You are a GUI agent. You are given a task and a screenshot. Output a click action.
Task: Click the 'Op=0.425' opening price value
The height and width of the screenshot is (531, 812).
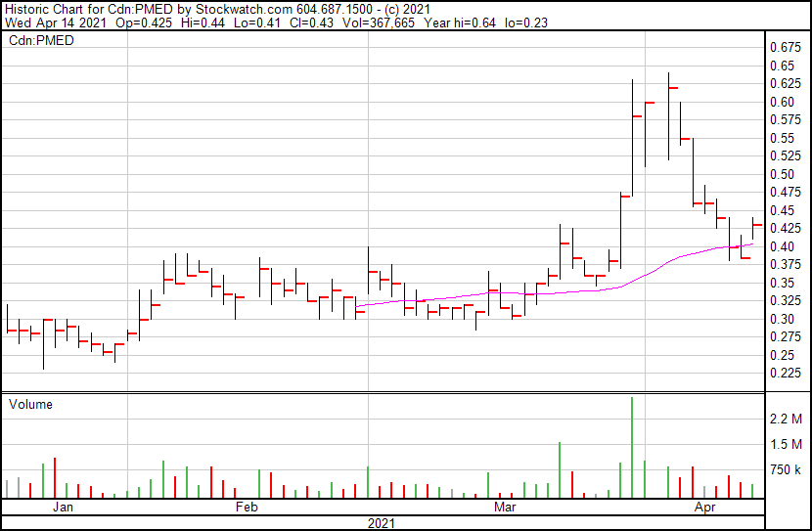point(144,22)
